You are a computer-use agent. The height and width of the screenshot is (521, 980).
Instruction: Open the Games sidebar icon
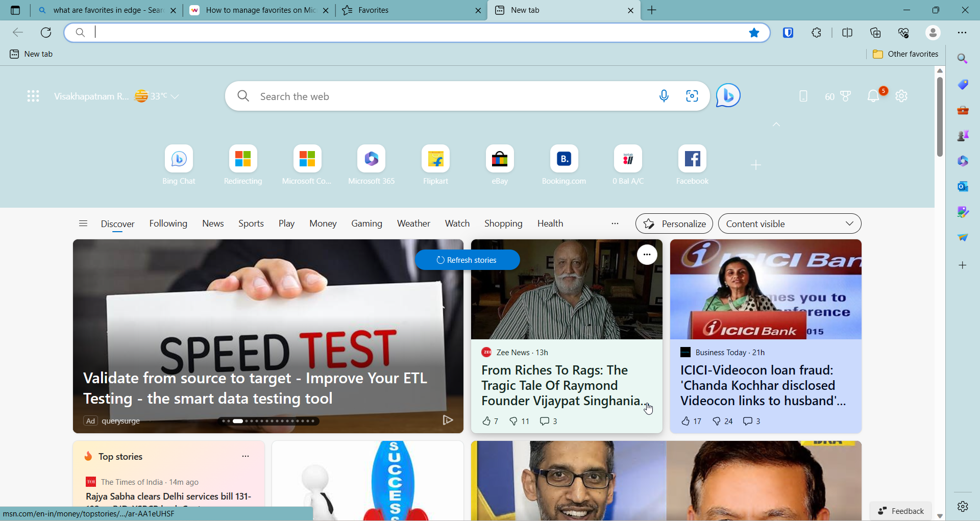click(x=963, y=135)
